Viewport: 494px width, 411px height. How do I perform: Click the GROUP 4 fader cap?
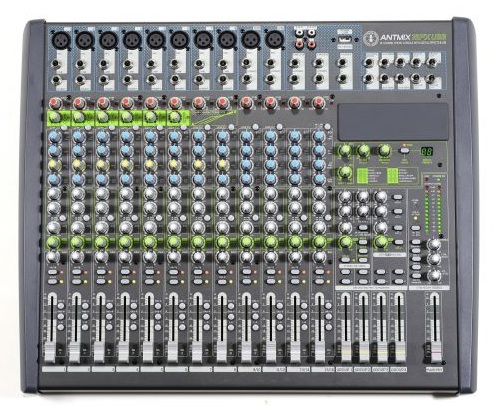tap(400, 352)
